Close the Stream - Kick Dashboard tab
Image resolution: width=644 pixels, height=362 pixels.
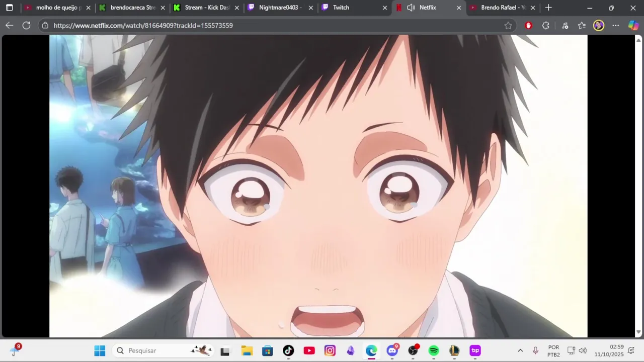tap(237, 8)
